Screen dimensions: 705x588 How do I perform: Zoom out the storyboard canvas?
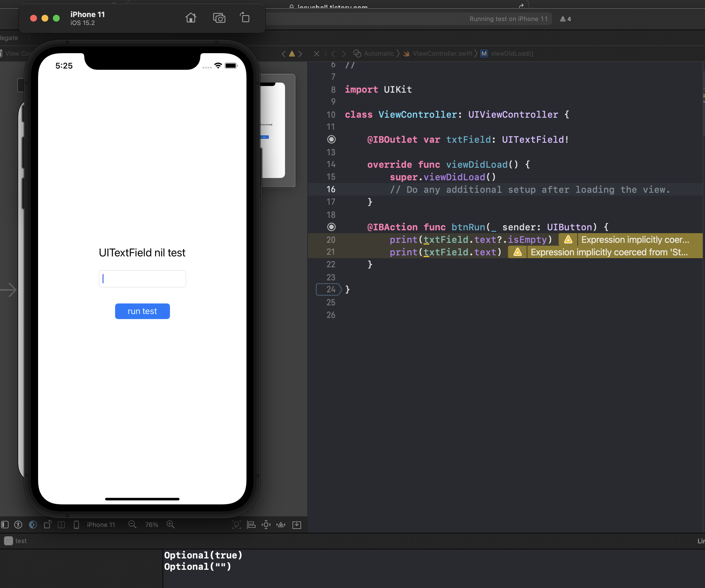132,525
